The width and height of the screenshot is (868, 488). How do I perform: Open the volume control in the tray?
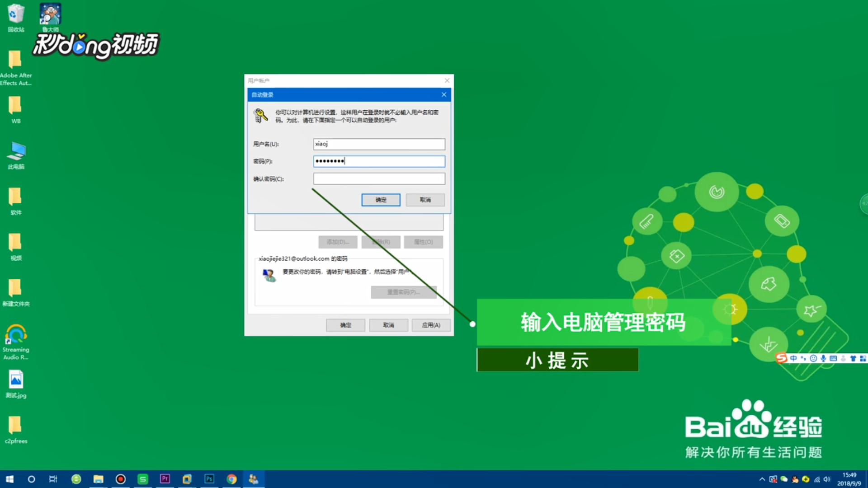pos(827,479)
